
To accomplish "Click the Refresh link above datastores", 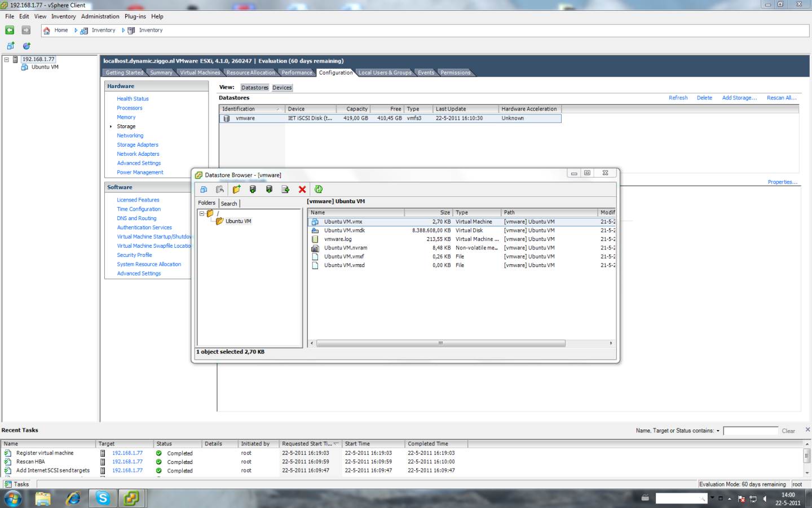I will point(678,98).
